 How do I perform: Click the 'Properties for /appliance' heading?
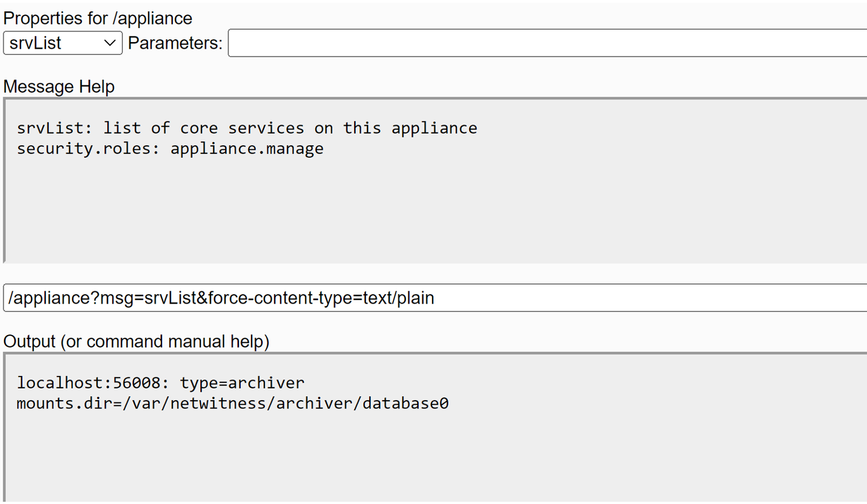point(98,19)
